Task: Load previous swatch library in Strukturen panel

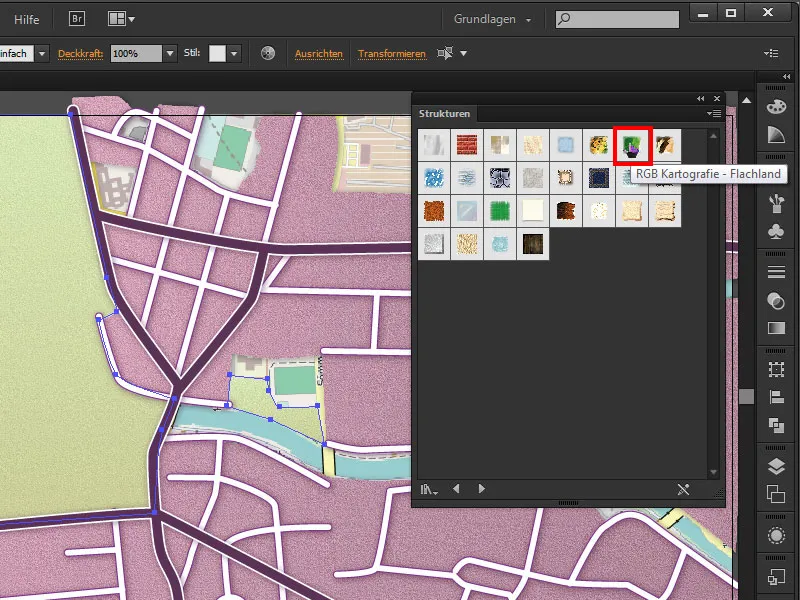Action: [x=456, y=489]
